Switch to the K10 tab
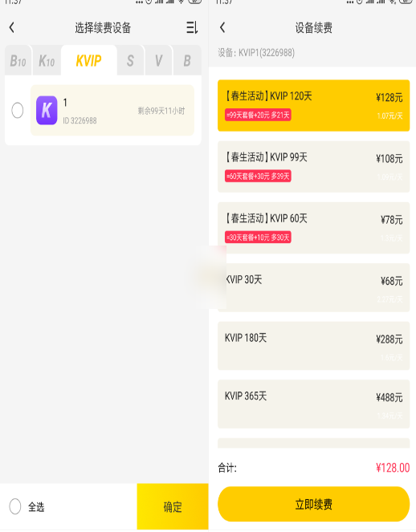416x532 pixels. pos(47,61)
